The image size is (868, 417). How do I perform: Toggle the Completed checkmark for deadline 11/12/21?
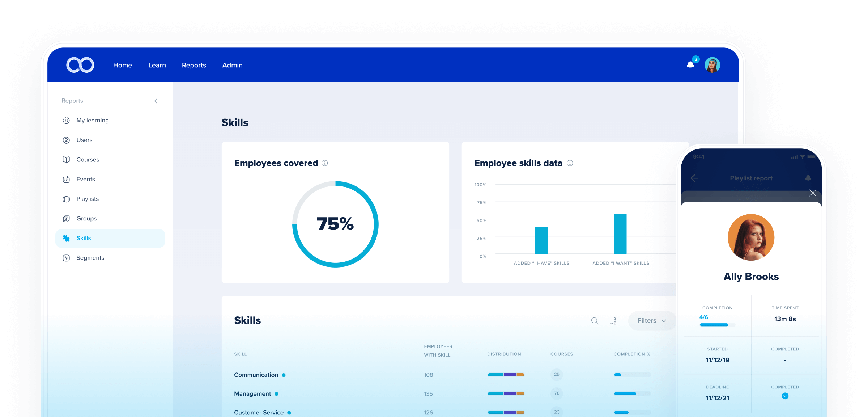click(x=785, y=396)
